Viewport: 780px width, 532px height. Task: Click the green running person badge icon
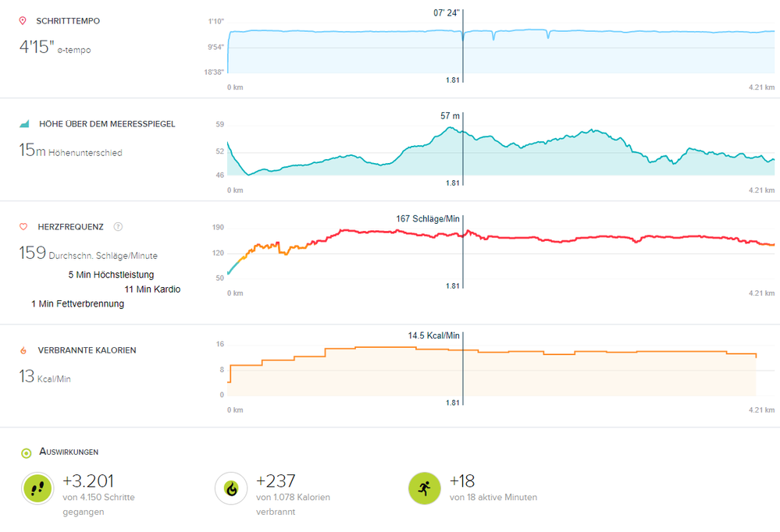[424, 488]
